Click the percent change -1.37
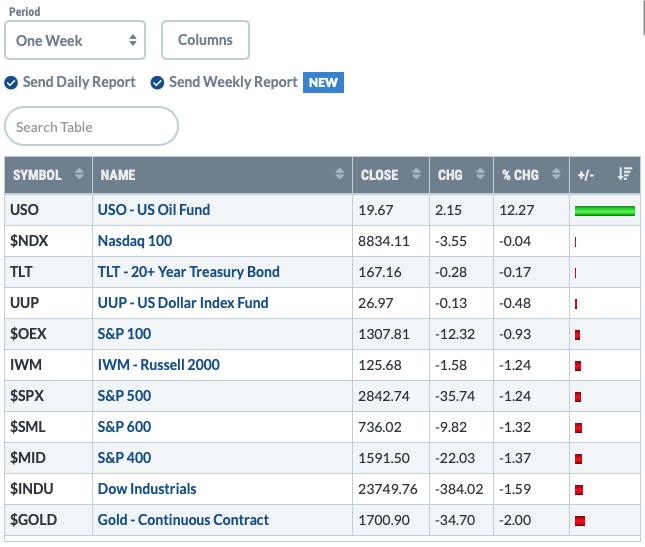Viewport: 645px width, 547px height. tap(515, 458)
